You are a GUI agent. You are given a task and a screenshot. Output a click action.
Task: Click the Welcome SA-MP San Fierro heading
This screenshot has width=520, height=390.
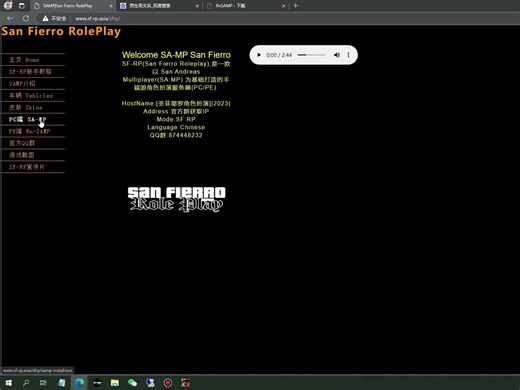(x=176, y=55)
